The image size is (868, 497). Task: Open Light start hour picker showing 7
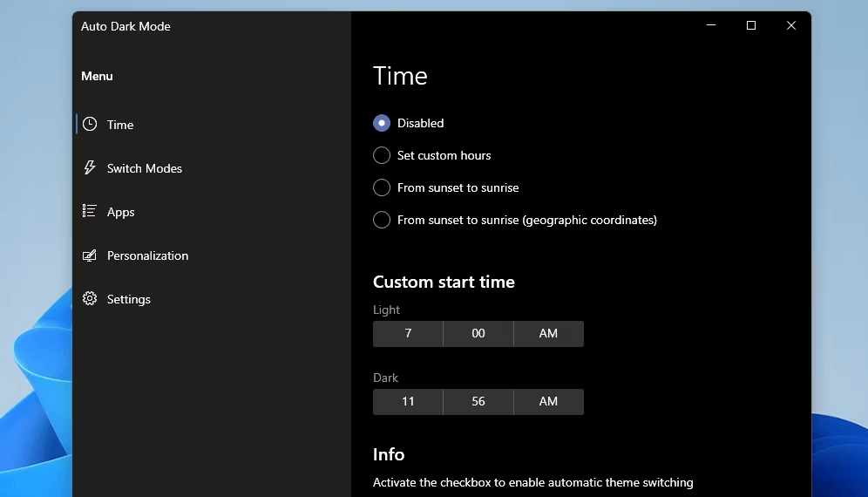408,334
